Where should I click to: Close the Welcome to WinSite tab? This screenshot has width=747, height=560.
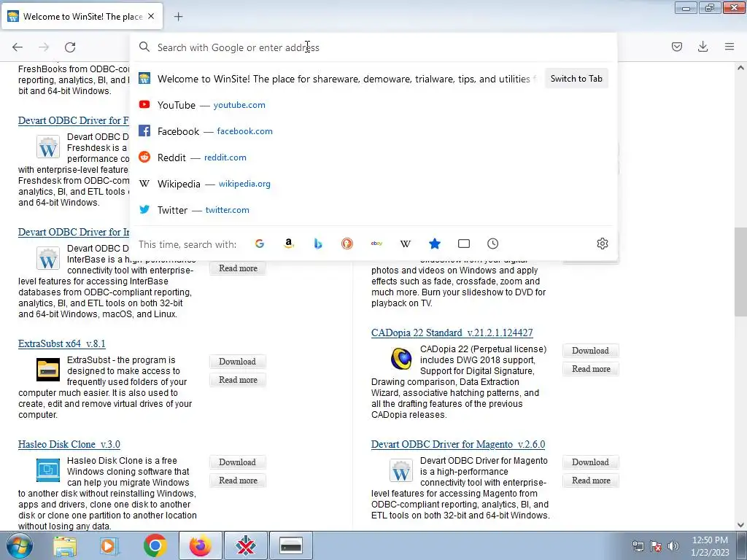pos(151,16)
